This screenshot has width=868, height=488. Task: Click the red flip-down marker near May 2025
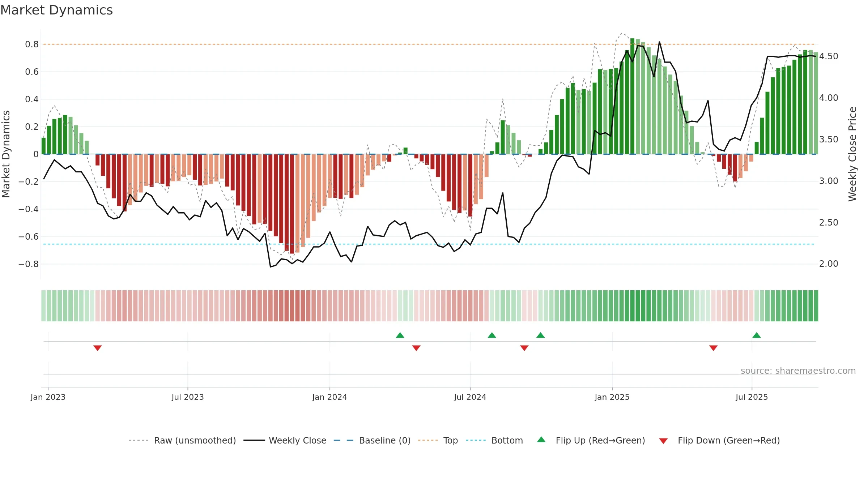(714, 348)
